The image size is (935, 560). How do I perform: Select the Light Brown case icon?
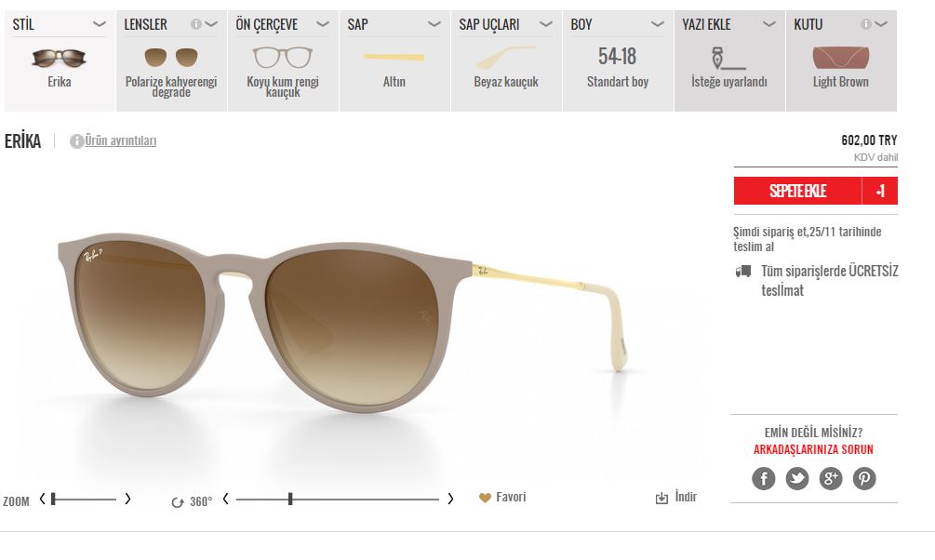[x=841, y=58]
